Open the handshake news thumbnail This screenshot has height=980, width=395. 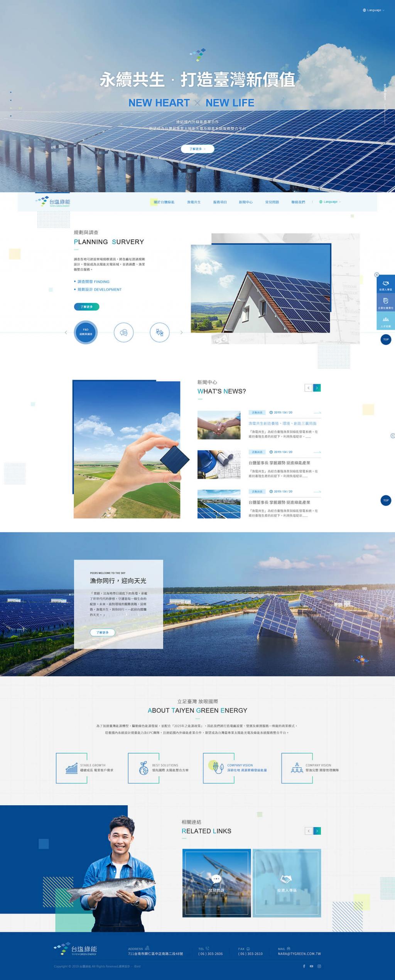[219, 425]
